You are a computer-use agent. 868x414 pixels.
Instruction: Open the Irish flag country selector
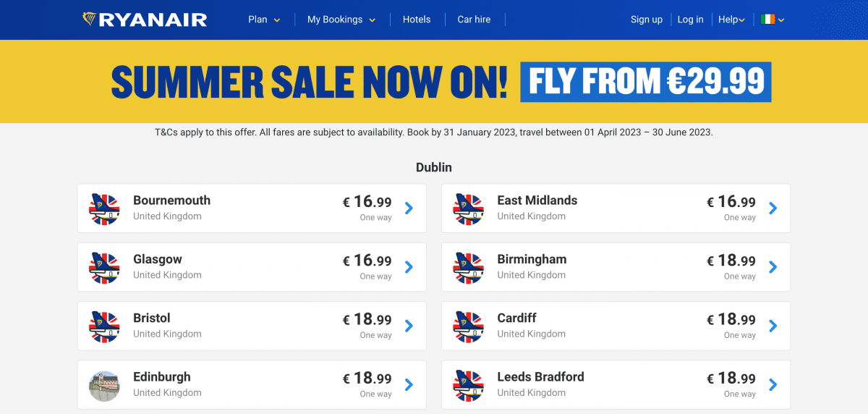pos(773,20)
